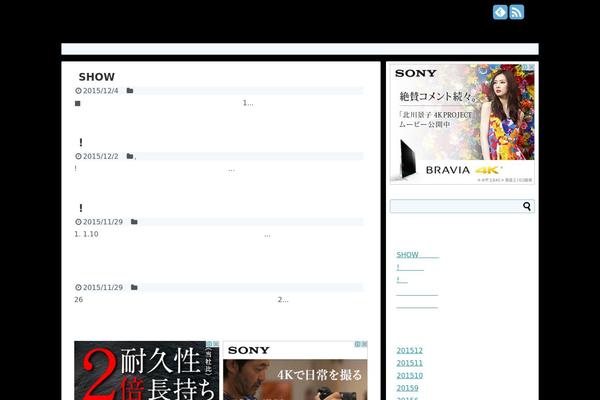Open the post titled SHOW
This screenshot has height=400, width=600.
tap(96, 77)
